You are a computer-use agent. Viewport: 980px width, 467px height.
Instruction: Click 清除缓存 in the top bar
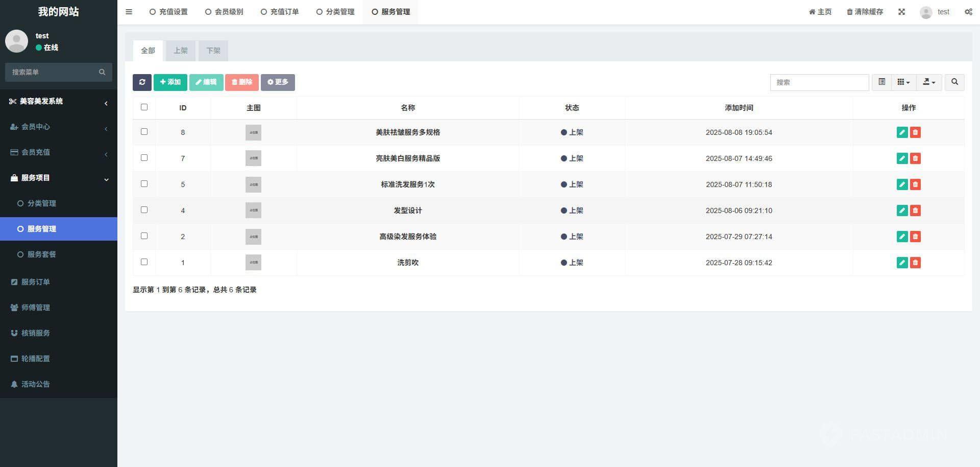(x=865, y=12)
